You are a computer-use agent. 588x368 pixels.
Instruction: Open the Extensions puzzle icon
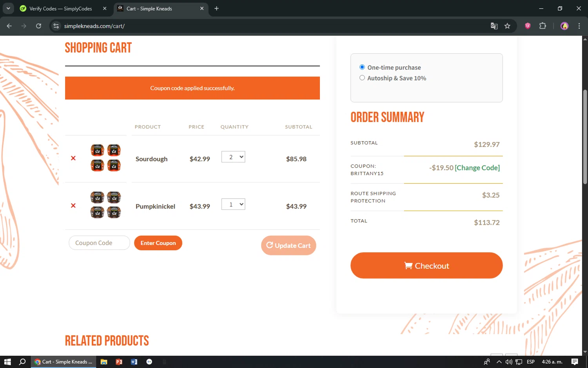(x=543, y=26)
